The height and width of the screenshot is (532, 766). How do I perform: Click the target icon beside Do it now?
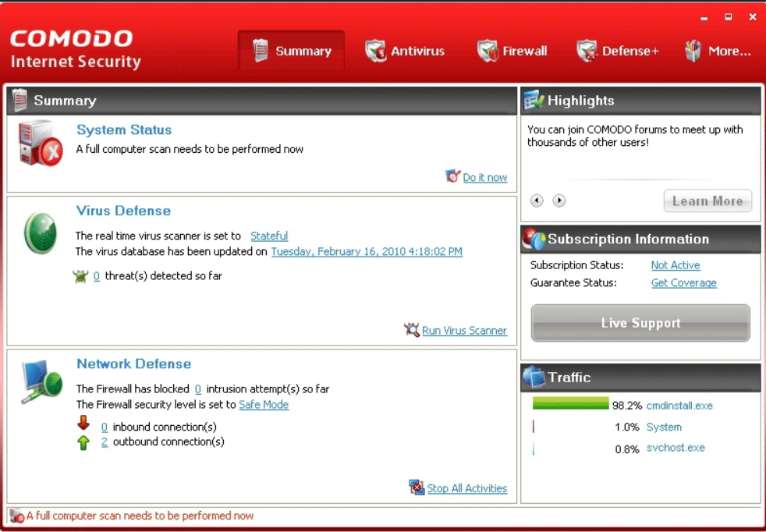tap(453, 176)
